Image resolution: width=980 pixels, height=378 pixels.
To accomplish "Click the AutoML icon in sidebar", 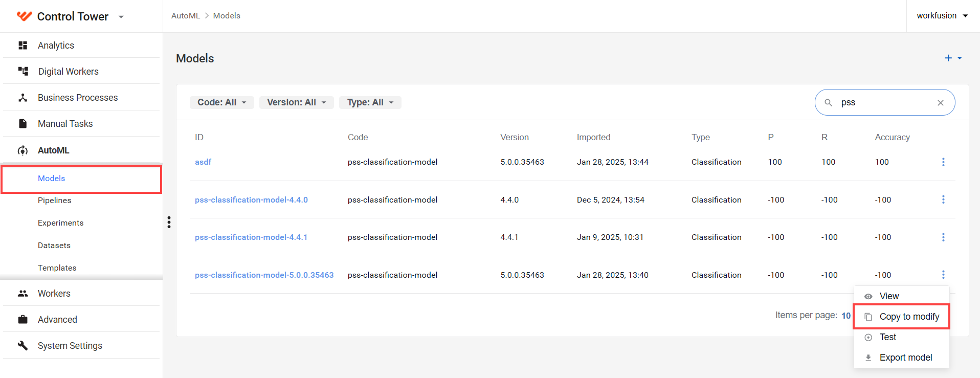I will (23, 150).
